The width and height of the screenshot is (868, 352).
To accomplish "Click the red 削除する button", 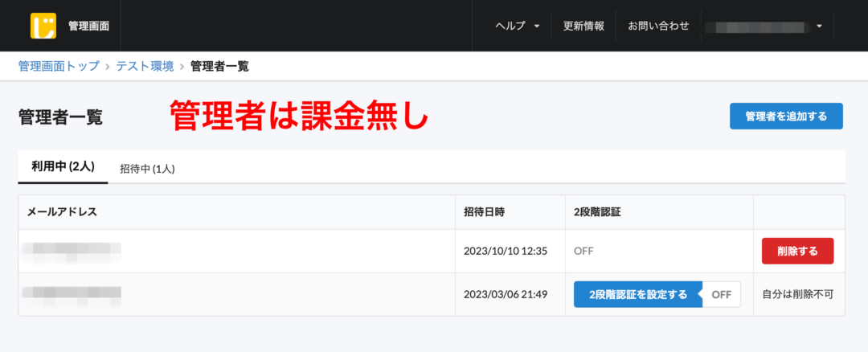I will [x=797, y=251].
